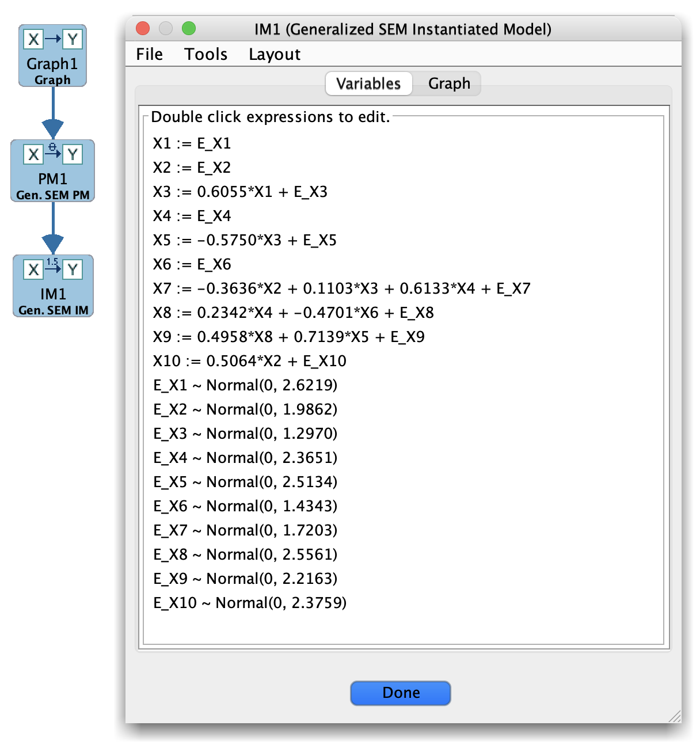
Task: Click the Done button
Action: tap(401, 693)
